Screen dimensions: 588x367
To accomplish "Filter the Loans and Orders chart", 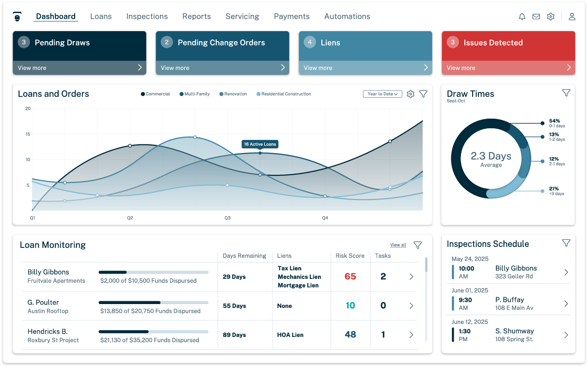I will click(423, 94).
